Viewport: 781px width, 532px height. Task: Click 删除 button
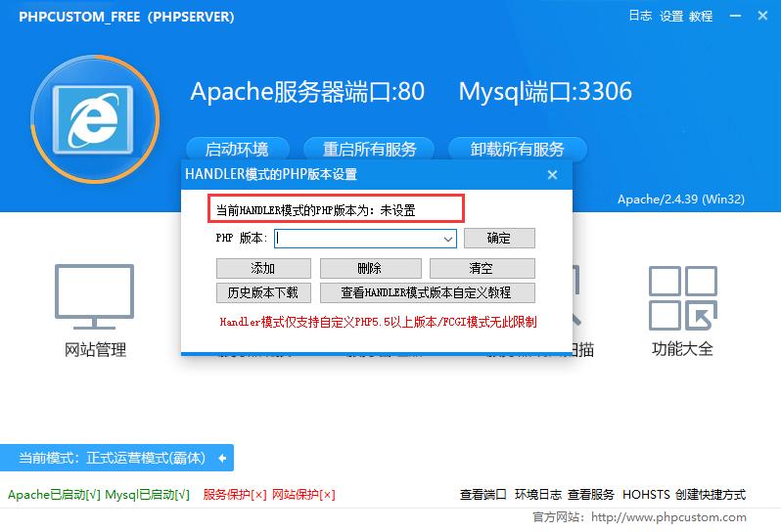370,268
